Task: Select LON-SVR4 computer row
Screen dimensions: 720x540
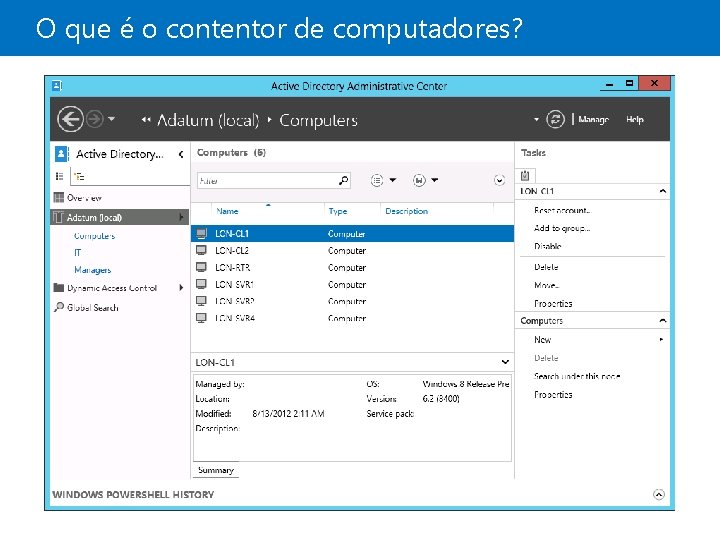Action: click(x=352, y=318)
